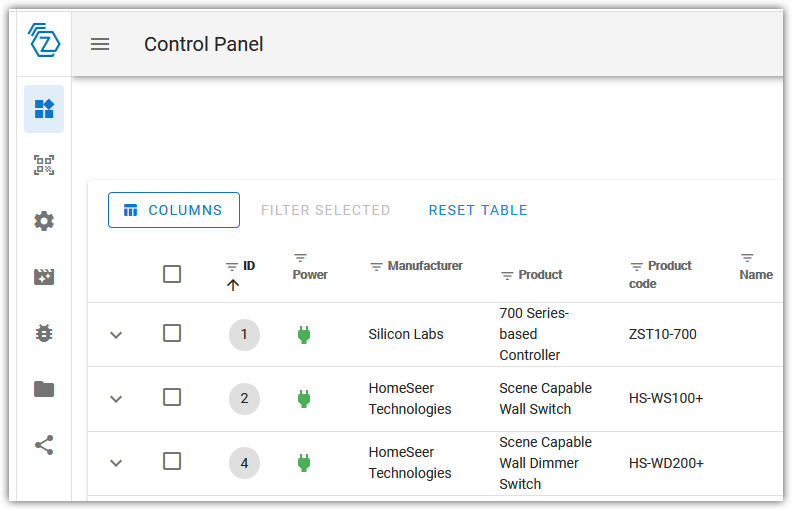Expand the HS-WD200+ node row
This screenshot has height=510, width=792.
pos(116,463)
